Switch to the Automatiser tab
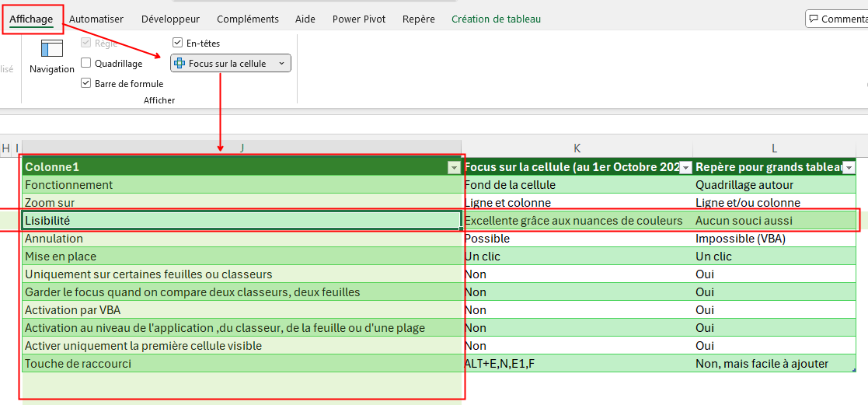The width and height of the screenshot is (868, 405). (x=96, y=19)
